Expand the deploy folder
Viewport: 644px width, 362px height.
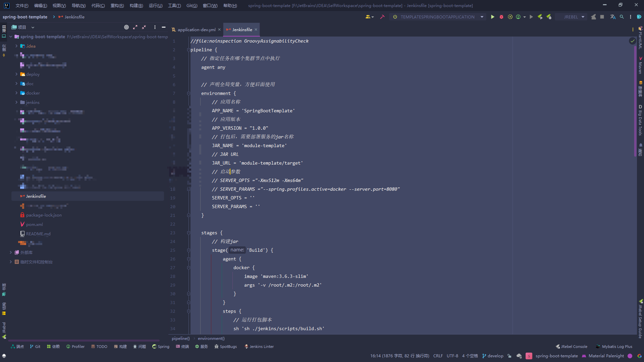(16, 74)
